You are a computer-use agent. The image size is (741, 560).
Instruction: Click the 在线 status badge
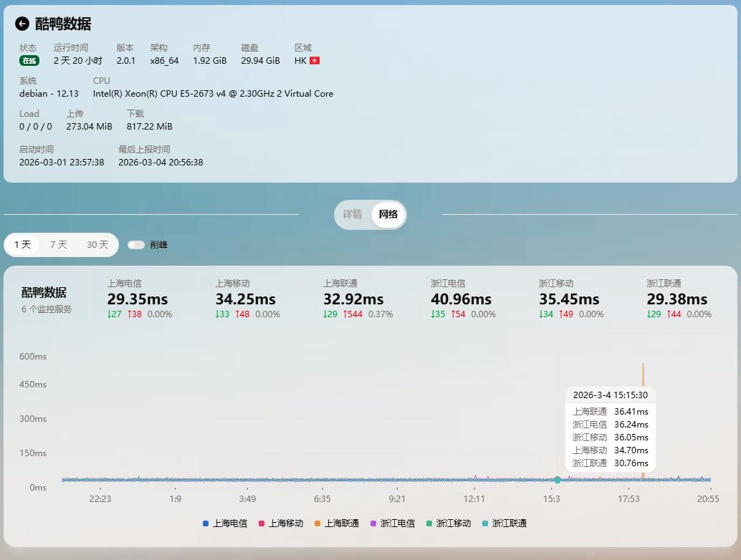[x=29, y=61]
